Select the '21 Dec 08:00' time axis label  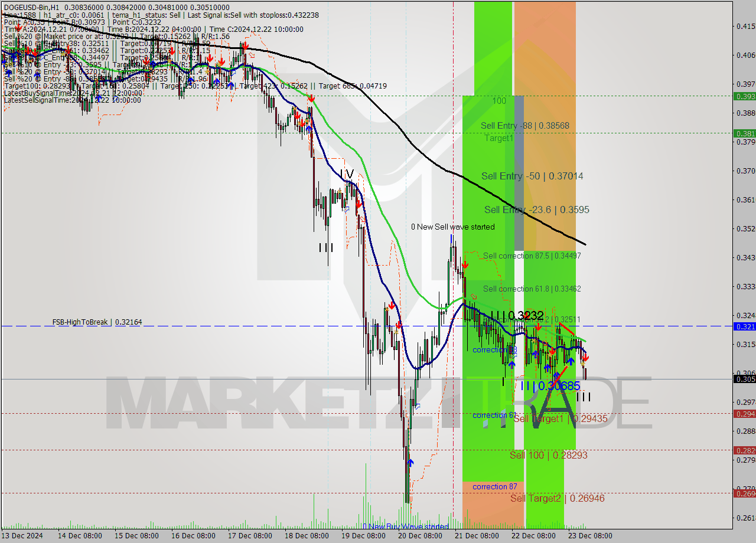click(x=476, y=536)
